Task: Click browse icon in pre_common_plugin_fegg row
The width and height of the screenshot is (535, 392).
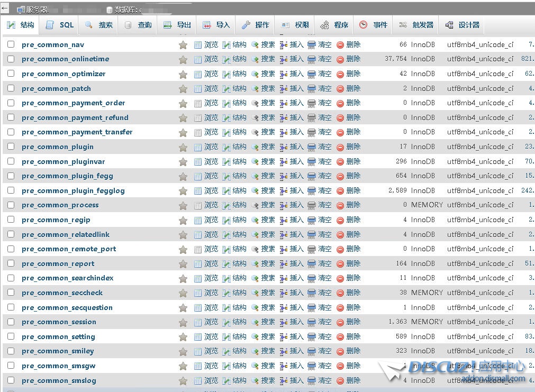Action: click(198, 176)
